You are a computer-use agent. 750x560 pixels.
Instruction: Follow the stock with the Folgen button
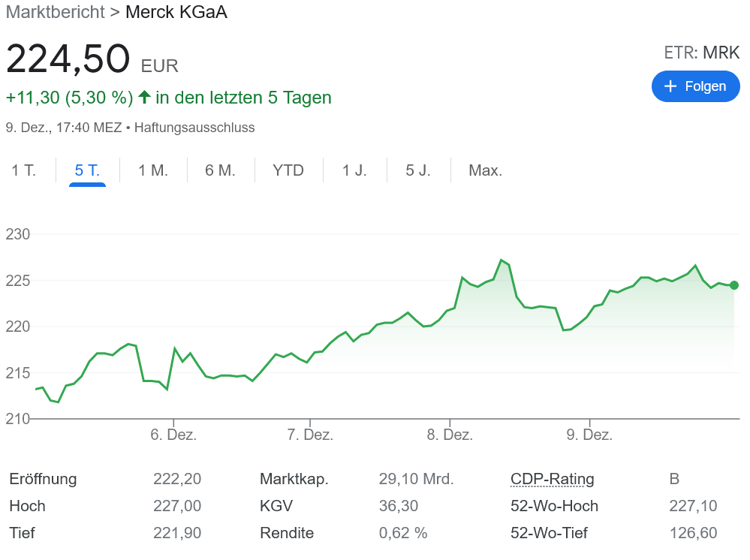pos(695,86)
